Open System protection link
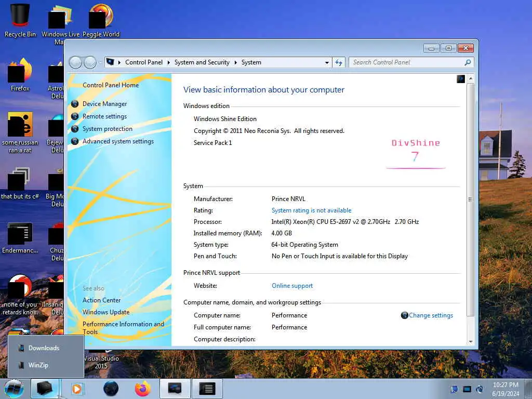 pyautogui.click(x=107, y=129)
